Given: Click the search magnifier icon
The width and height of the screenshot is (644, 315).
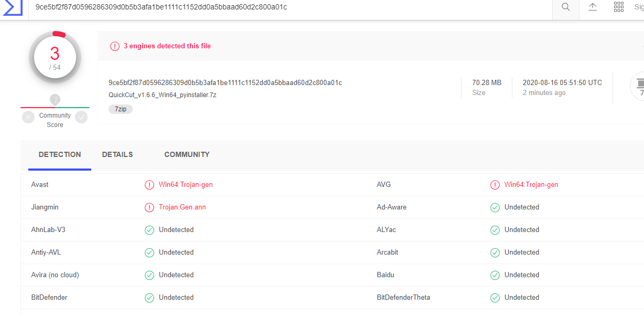Looking at the screenshot, I should coord(566,7).
